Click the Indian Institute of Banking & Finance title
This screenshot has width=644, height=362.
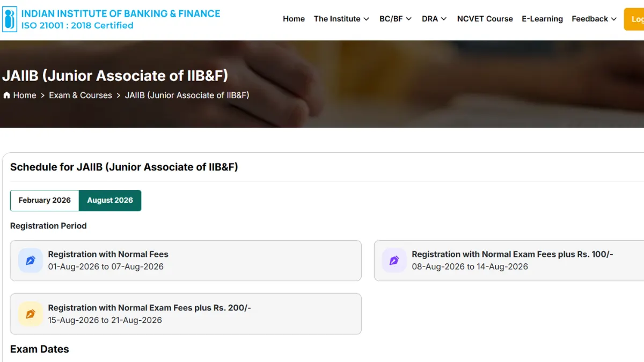[x=121, y=13]
